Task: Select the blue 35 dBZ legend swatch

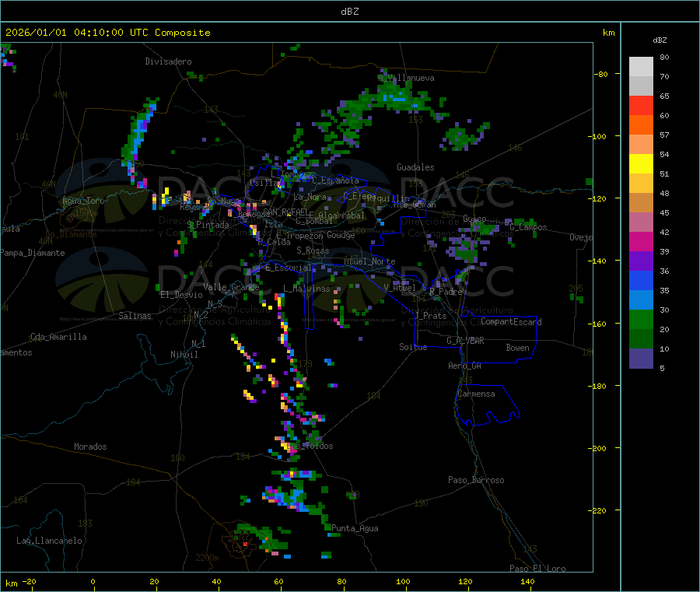Action: 641,280
